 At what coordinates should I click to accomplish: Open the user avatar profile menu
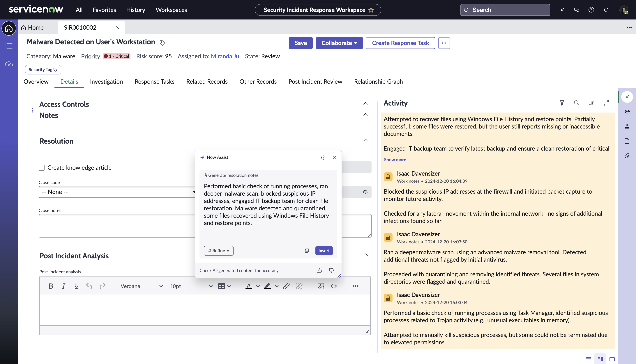tap(624, 10)
